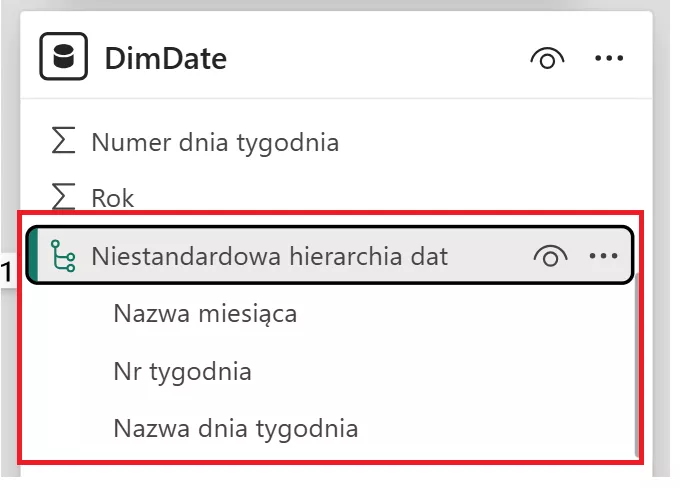This screenshot has width=680, height=488.
Task: Click empty area of DimDate card header
Action: tap(380, 59)
